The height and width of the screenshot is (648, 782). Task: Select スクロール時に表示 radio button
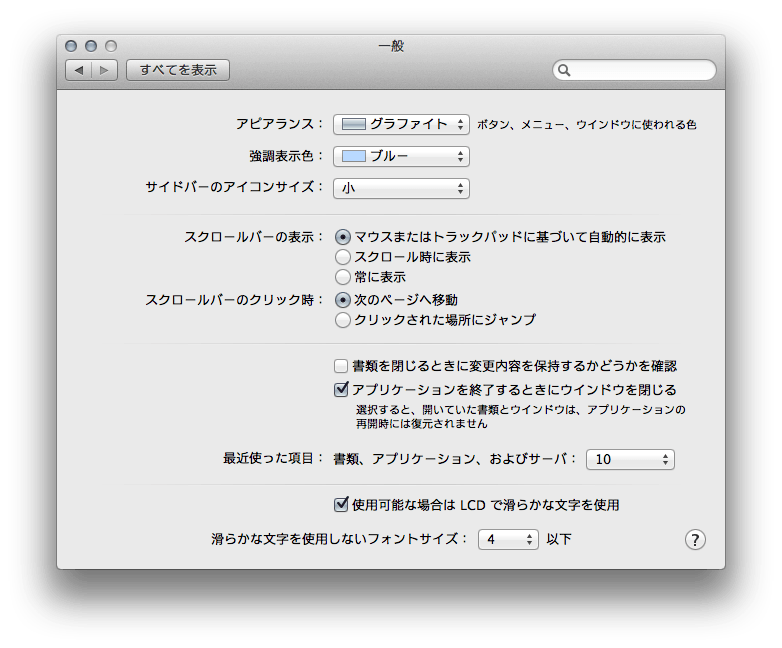343,257
